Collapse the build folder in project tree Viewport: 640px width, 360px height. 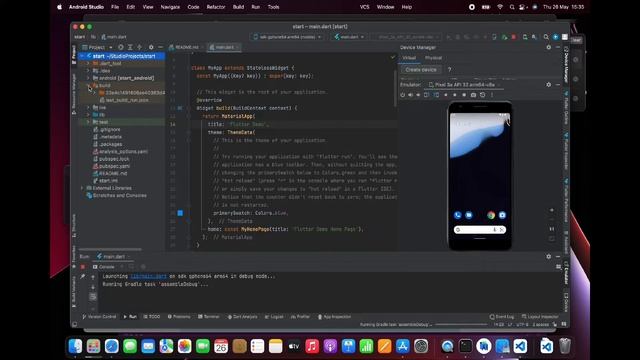click(88, 85)
